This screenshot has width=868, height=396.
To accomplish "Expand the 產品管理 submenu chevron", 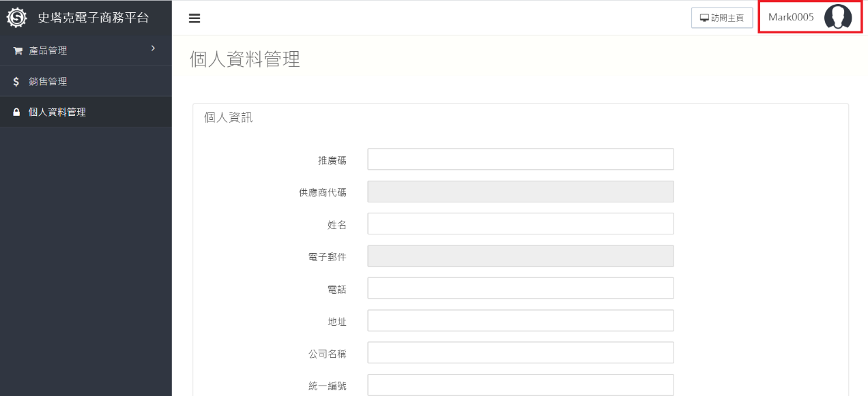I will point(153,48).
